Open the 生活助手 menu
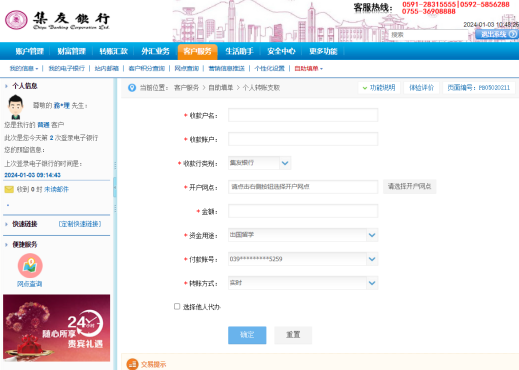Screen dimensions: 519x370 point(239,51)
